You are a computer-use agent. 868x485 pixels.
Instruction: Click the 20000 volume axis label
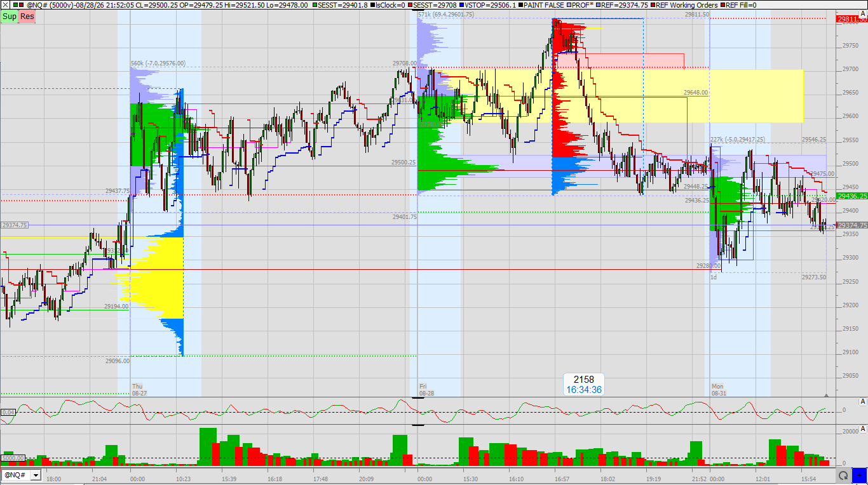pos(851,431)
